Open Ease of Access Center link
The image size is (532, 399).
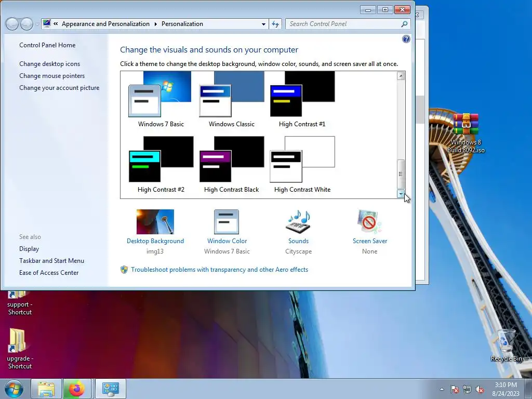click(x=49, y=272)
